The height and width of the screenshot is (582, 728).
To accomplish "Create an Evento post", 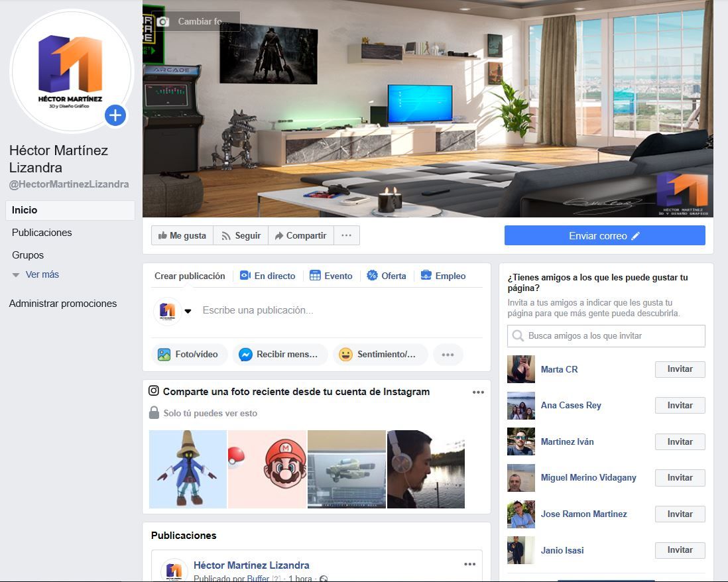I will pyautogui.click(x=331, y=276).
